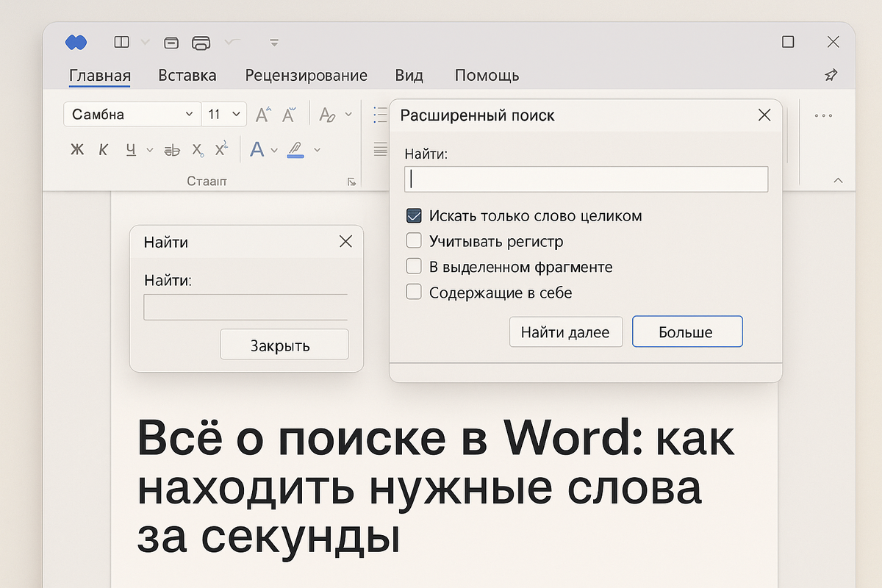Click the print icon in the title bar
The image size is (882, 588).
point(201,42)
